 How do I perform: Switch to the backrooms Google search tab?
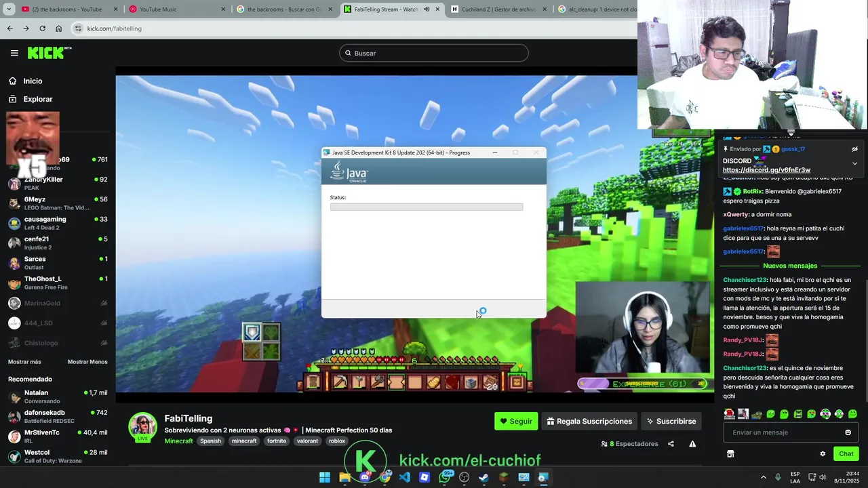[x=283, y=9]
